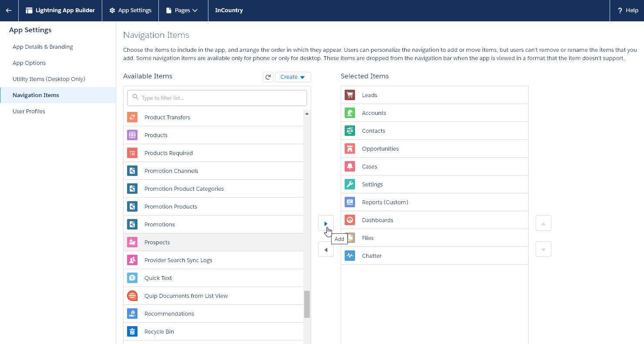Click the filter list search field
The image size is (644, 344).
click(x=217, y=98)
